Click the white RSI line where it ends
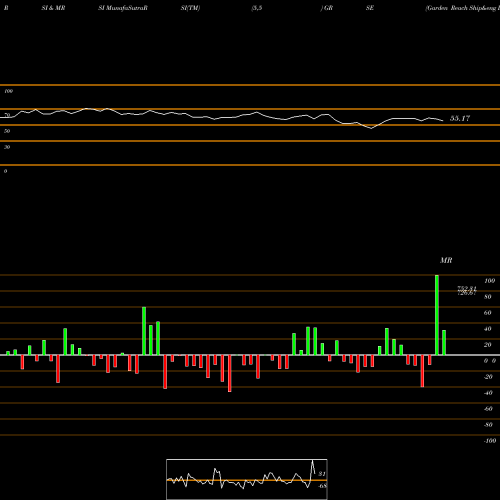Screen dimensions: 500x500 (443, 120)
